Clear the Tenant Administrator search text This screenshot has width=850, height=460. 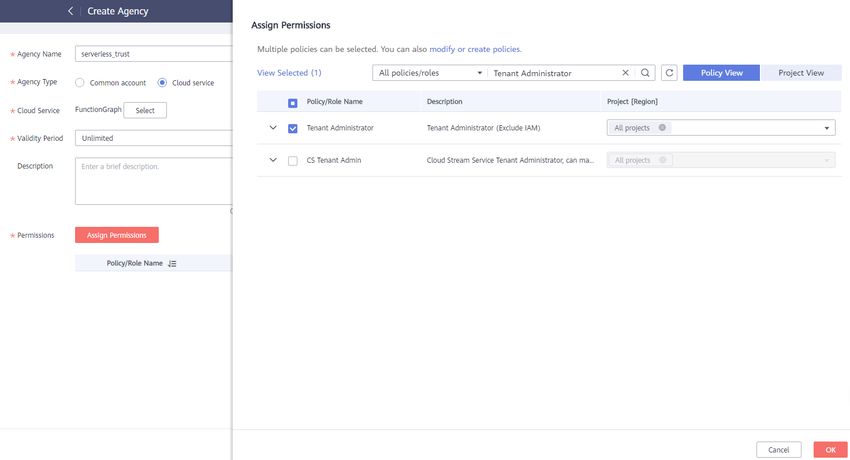pos(625,73)
